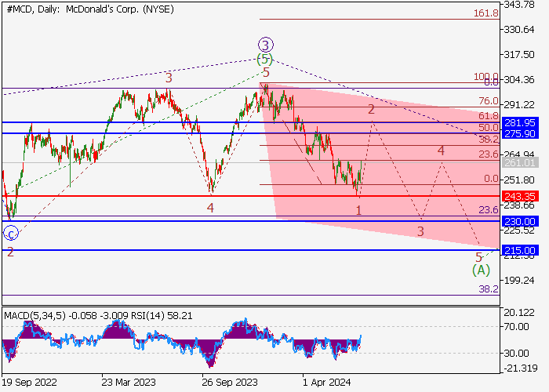
Task: Select the 50.0 Fibonacci retracement label
Action: 489,127
